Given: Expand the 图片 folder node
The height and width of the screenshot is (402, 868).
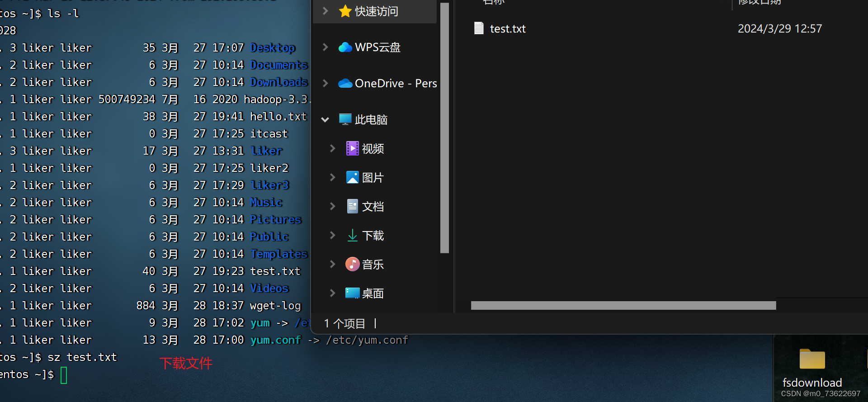Looking at the screenshot, I should point(332,177).
